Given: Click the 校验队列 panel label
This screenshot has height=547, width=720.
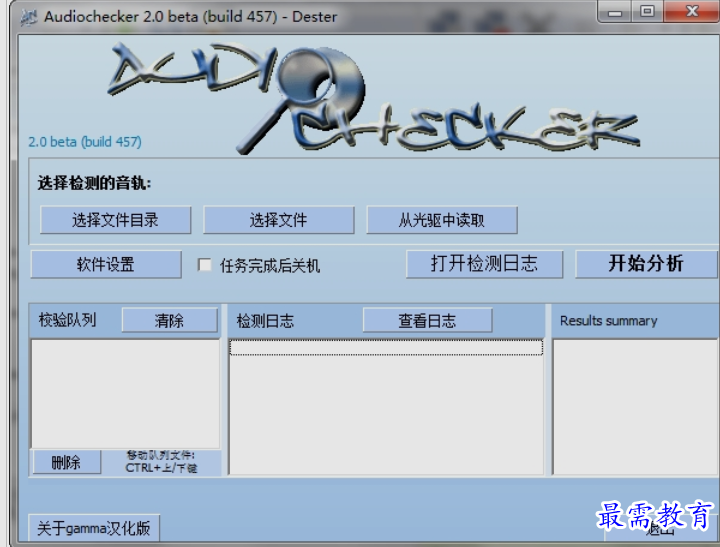Looking at the screenshot, I should pyautogui.click(x=68, y=320).
